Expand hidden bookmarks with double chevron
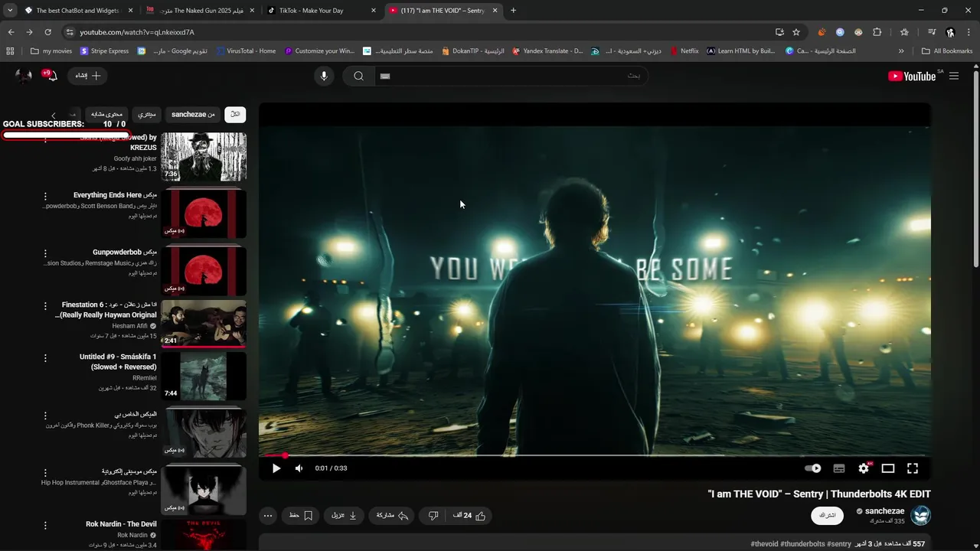The image size is (980, 551). click(x=901, y=51)
